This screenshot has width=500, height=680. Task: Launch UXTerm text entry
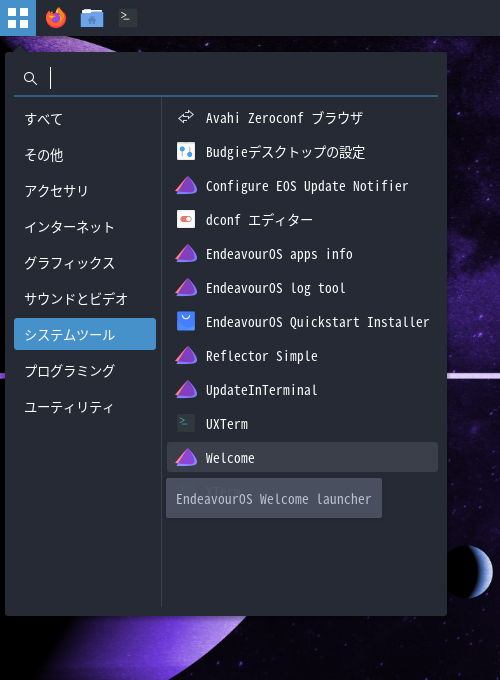click(227, 424)
